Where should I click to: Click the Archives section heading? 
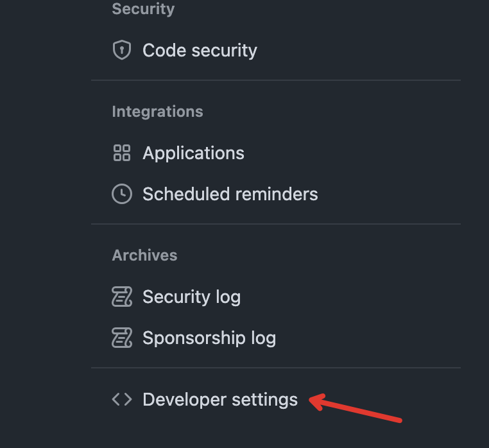click(144, 255)
